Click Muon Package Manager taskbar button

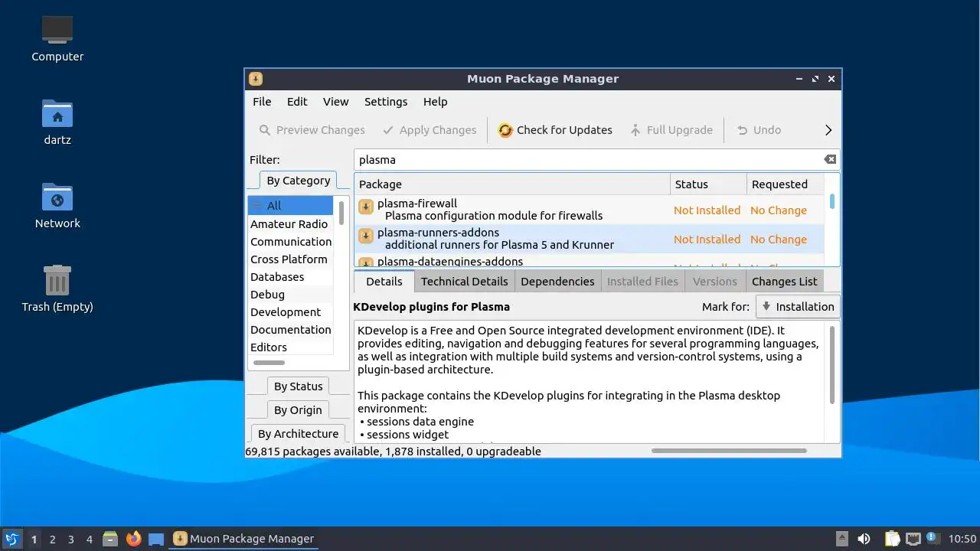[x=245, y=539]
